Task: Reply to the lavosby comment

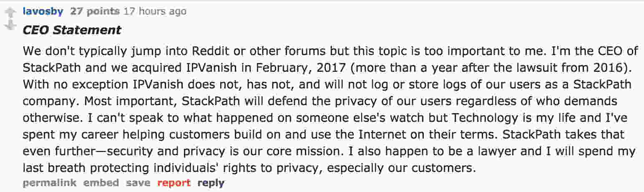Action: (211, 182)
